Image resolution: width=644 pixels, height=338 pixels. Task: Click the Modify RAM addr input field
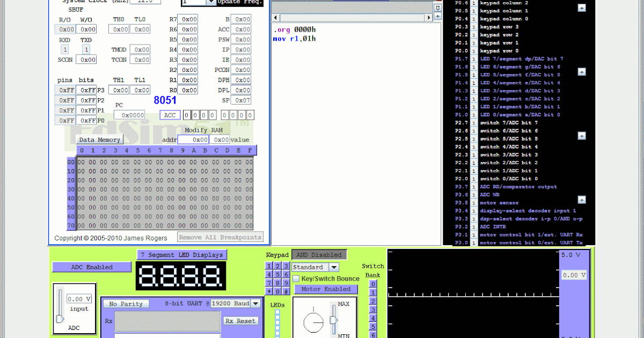click(193, 139)
